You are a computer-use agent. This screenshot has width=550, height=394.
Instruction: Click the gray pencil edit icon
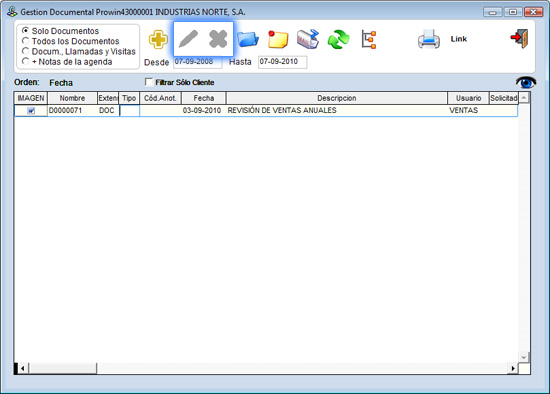point(188,39)
